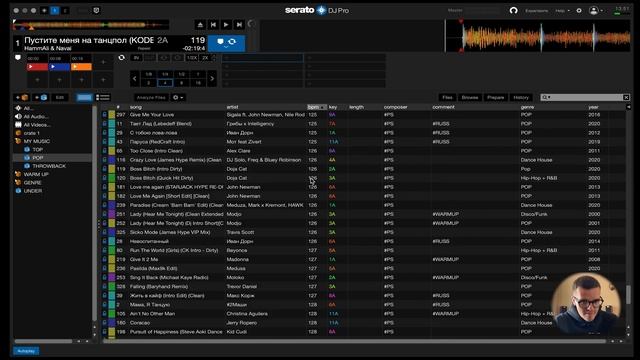Click the cue points speech bubble icon
This screenshot has height=360, width=640.
coord(18,58)
